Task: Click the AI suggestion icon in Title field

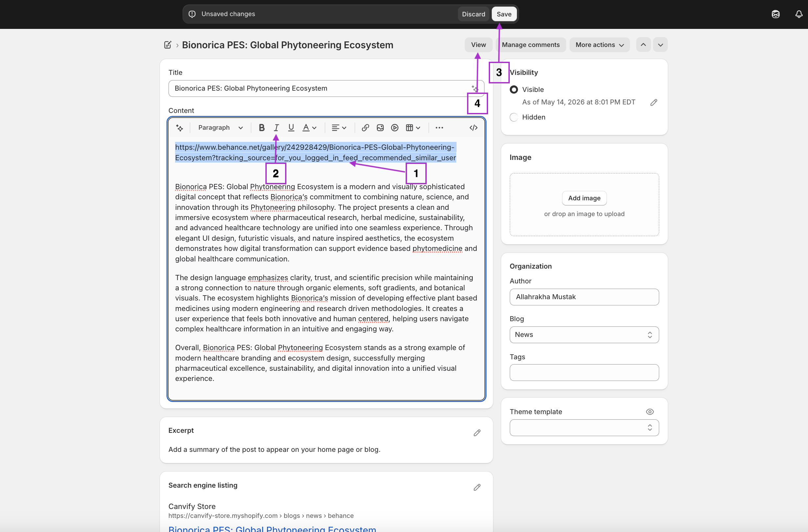Action: point(475,88)
